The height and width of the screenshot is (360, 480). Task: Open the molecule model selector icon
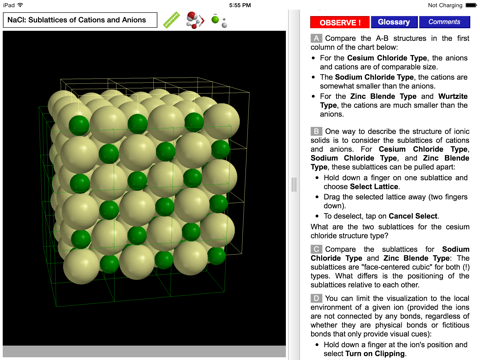pyautogui.click(x=195, y=20)
